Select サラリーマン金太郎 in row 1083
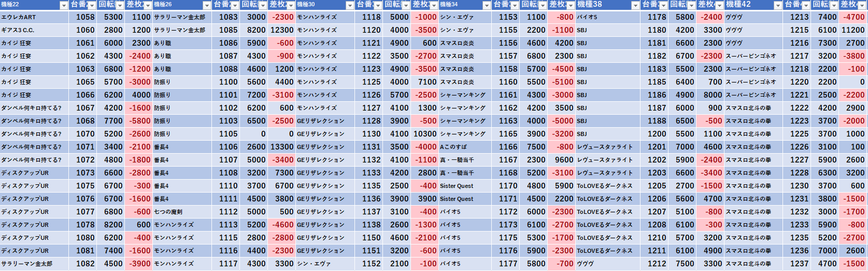This screenshot has height=271, width=868. (x=182, y=17)
